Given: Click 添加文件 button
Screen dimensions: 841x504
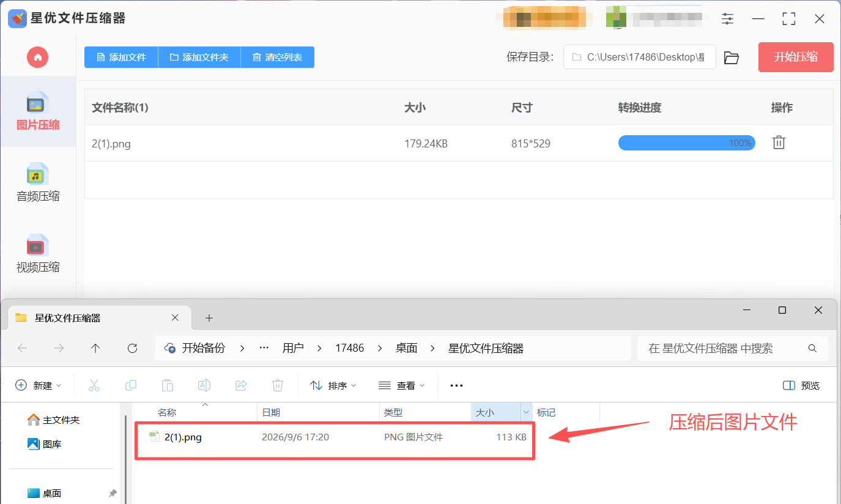Looking at the screenshot, I should (121, 57).
